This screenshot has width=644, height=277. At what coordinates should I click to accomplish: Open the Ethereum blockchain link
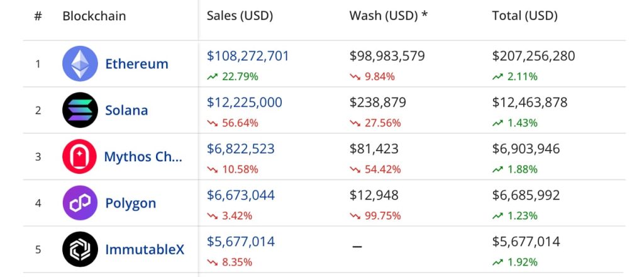click(136, 64)
